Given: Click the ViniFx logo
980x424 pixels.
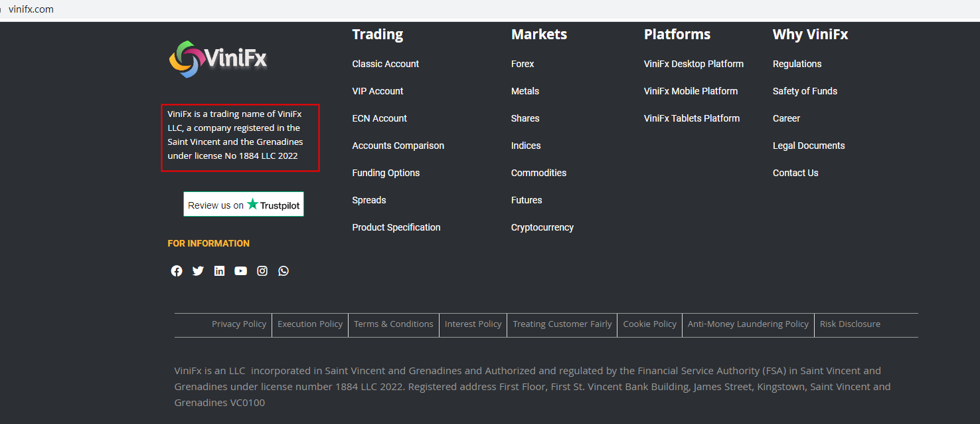Looking at the screenshot, I should (218, 59).
